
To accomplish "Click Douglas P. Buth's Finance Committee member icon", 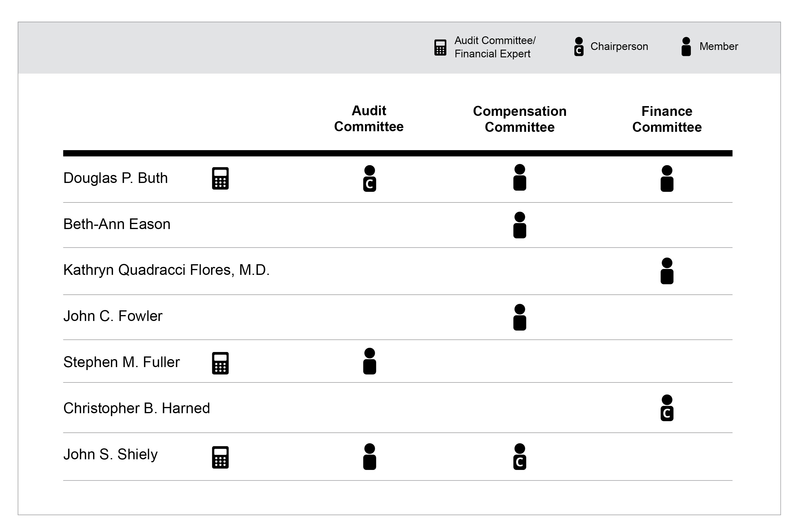I will 667,179.
